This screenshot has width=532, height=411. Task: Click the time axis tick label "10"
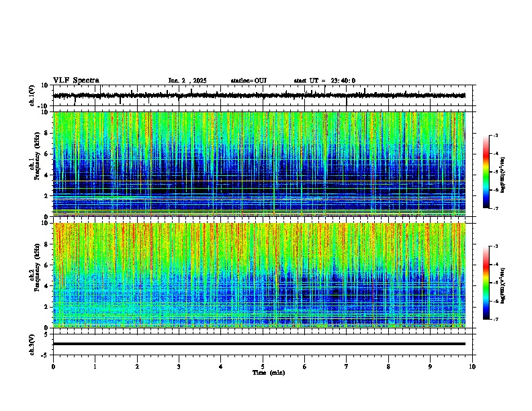pos(472,367)
